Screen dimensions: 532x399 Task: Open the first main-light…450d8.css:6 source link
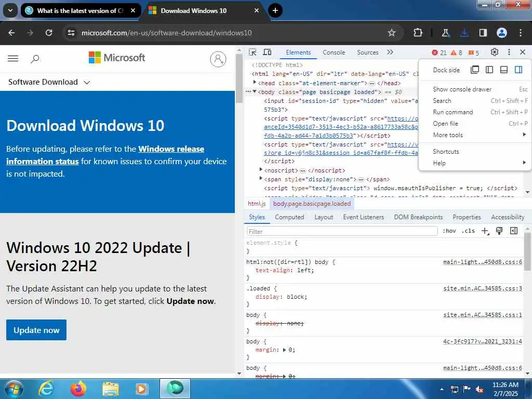pos(483,262)
